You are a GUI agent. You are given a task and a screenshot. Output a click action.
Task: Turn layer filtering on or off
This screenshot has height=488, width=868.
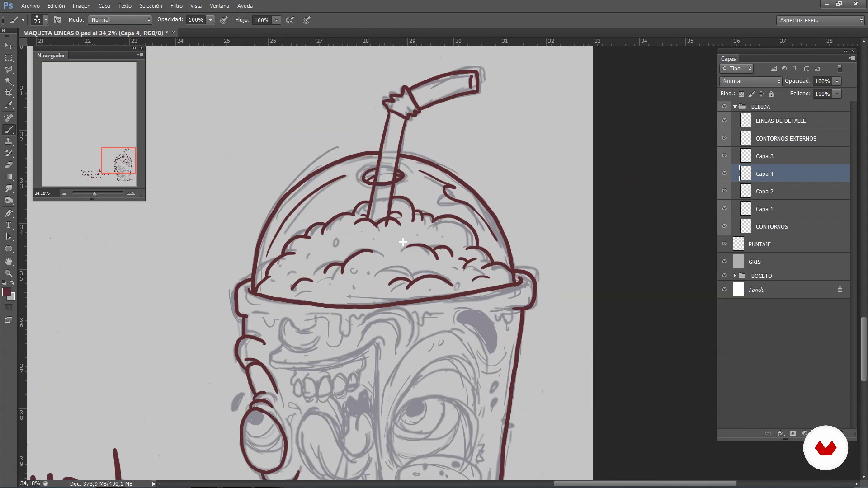(x=840, y=69)
